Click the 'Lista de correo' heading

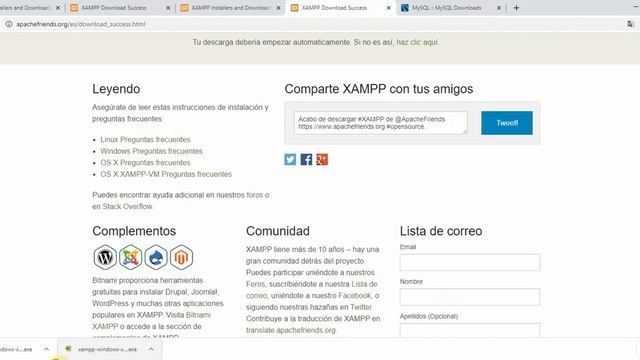point(441,231)
